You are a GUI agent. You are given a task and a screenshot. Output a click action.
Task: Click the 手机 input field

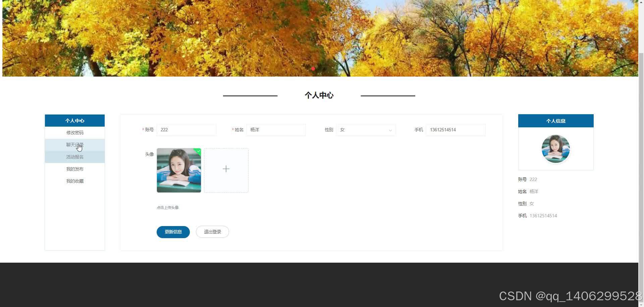(455, 130)
